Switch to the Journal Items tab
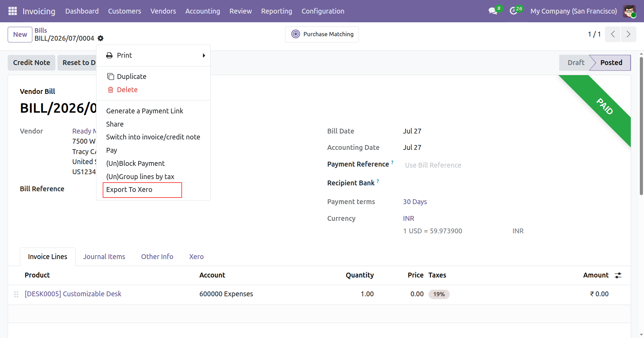The image size is (644, 338). (x=104, y=257)
